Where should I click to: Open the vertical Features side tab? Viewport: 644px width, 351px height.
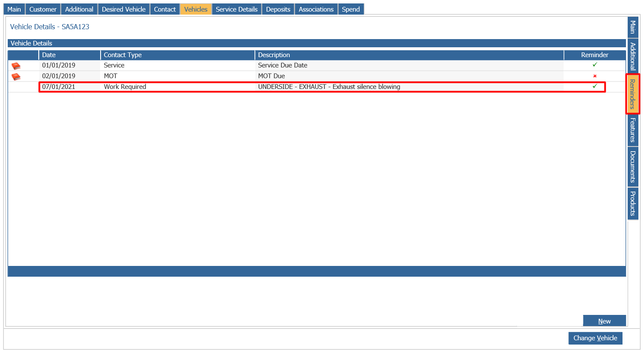coord(632,130)
